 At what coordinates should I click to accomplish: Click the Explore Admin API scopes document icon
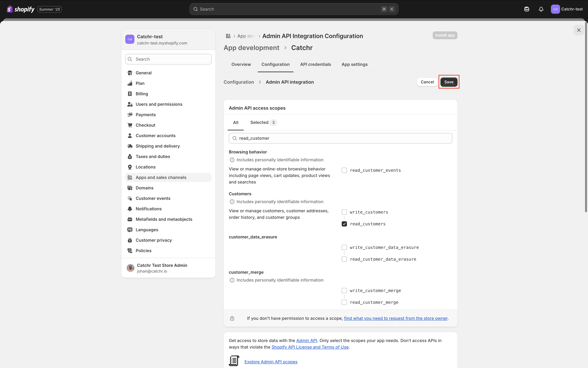click(234, 361)
